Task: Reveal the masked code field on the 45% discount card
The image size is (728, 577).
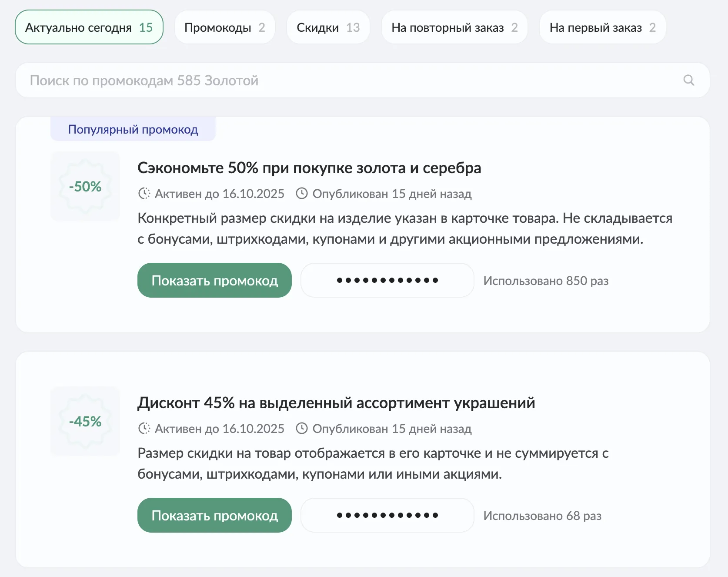Action: tap(387, 515)
